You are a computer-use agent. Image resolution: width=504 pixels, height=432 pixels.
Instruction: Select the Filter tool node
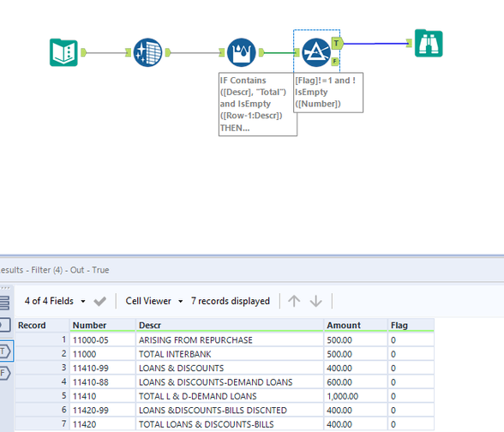pos(316,52)
